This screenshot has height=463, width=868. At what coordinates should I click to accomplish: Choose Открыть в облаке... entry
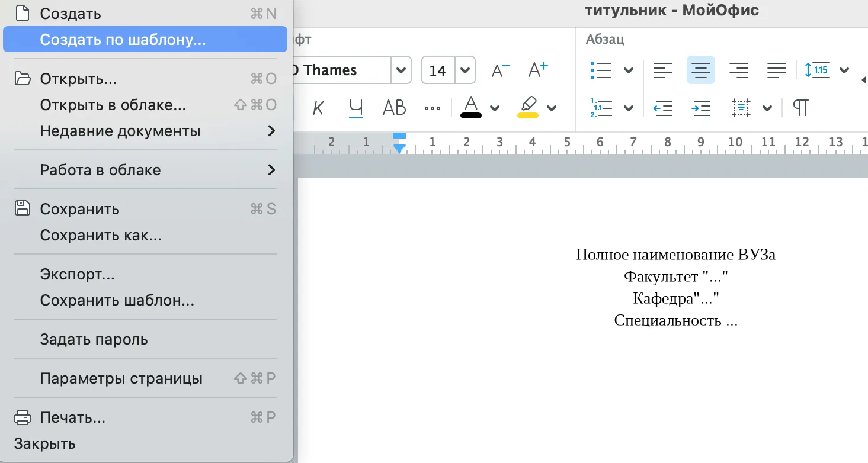pos(145,105)
